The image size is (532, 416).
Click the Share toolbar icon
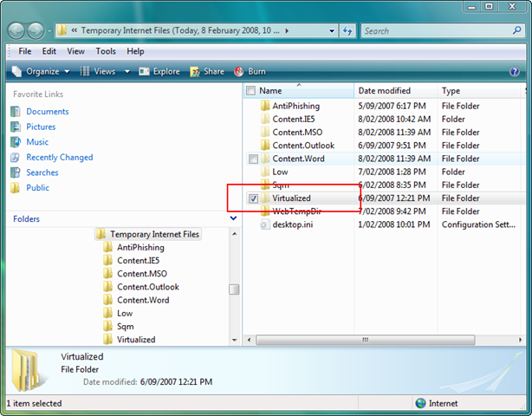point(196,72)
